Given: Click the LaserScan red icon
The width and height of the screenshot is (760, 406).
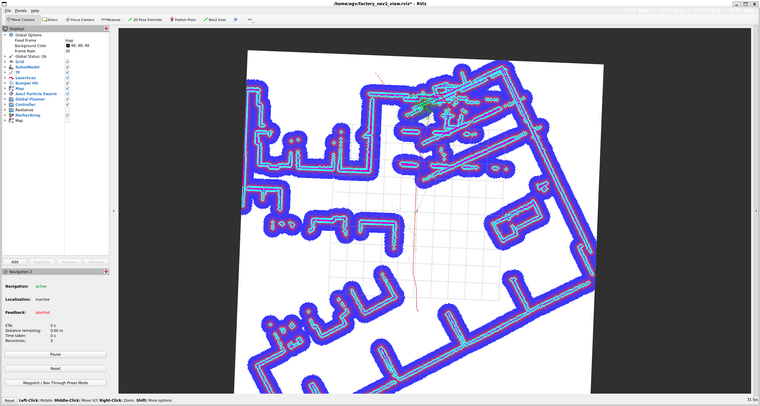Looking at the screenshot, I should (x=11, y=78).
